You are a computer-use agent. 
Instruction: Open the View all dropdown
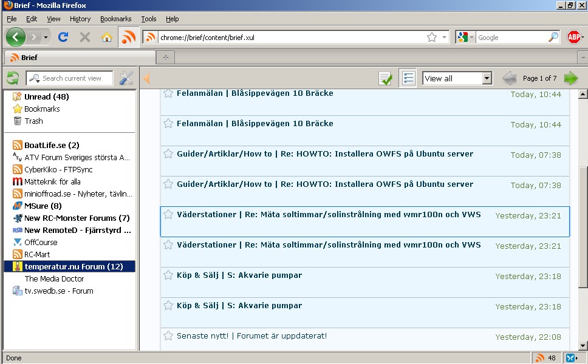point(457,78)
